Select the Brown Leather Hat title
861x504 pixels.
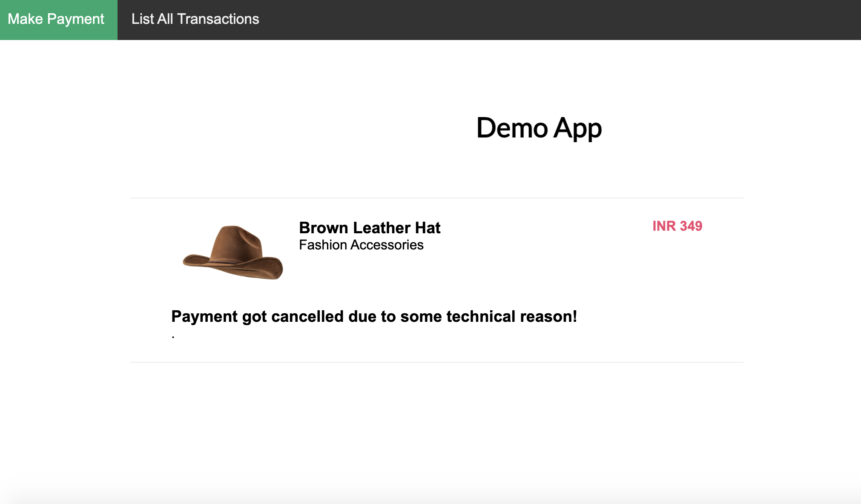(370, 228)
